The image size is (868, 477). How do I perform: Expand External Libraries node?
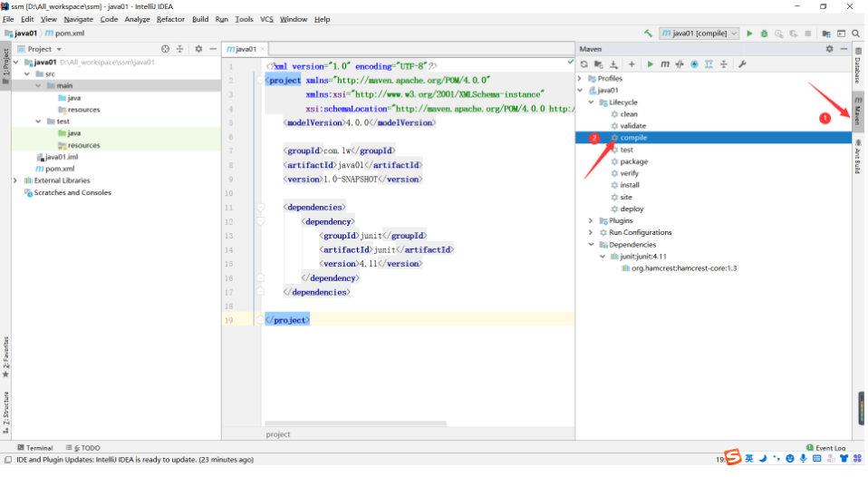15,180
